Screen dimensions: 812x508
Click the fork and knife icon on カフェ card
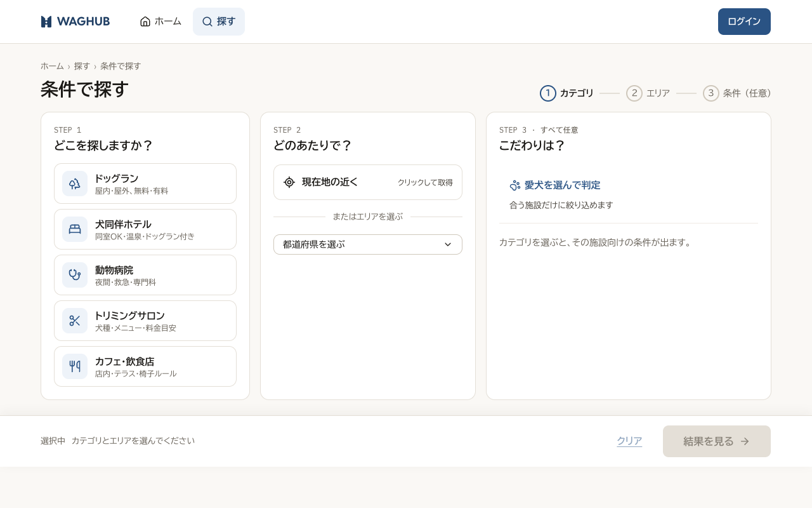click(x=75, y=366)
